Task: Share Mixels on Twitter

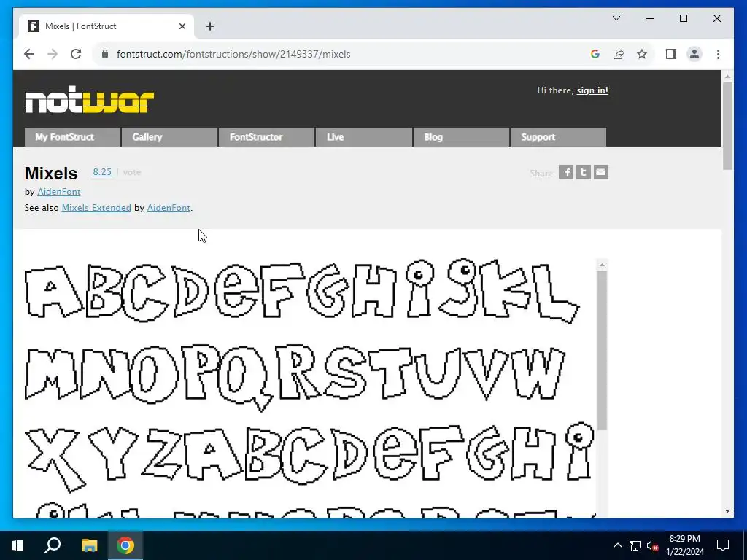Action: 583,172
